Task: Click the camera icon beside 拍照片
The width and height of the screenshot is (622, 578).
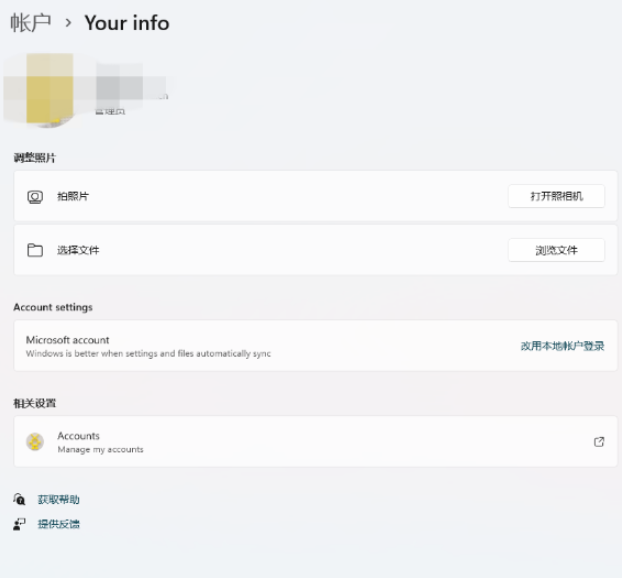Action: click(x=35, y=197)
